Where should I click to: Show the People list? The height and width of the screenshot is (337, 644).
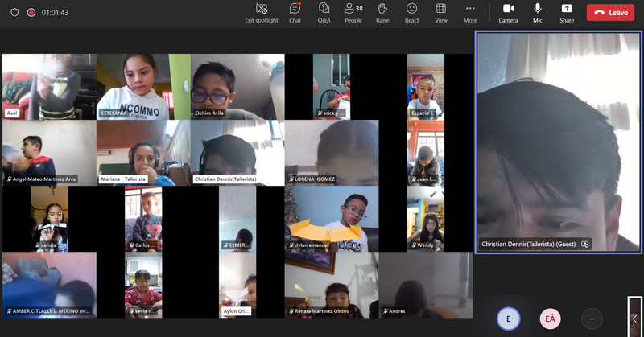coord(353,13)
